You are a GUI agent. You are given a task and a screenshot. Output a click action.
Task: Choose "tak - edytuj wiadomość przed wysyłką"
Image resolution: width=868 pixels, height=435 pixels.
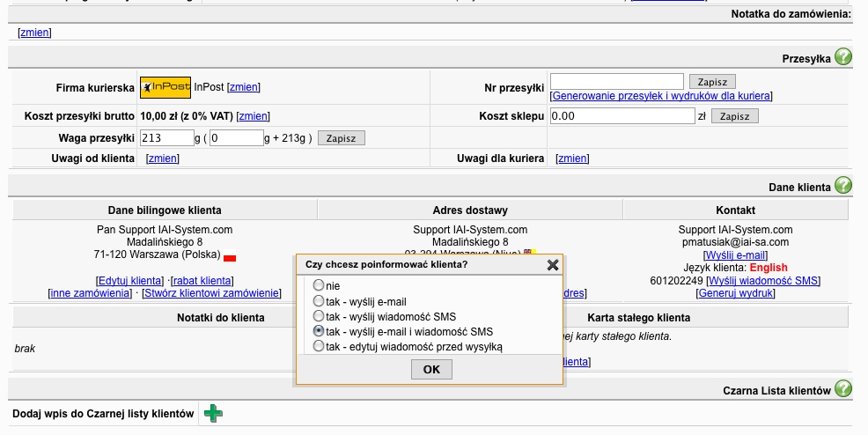click(319, 347)
